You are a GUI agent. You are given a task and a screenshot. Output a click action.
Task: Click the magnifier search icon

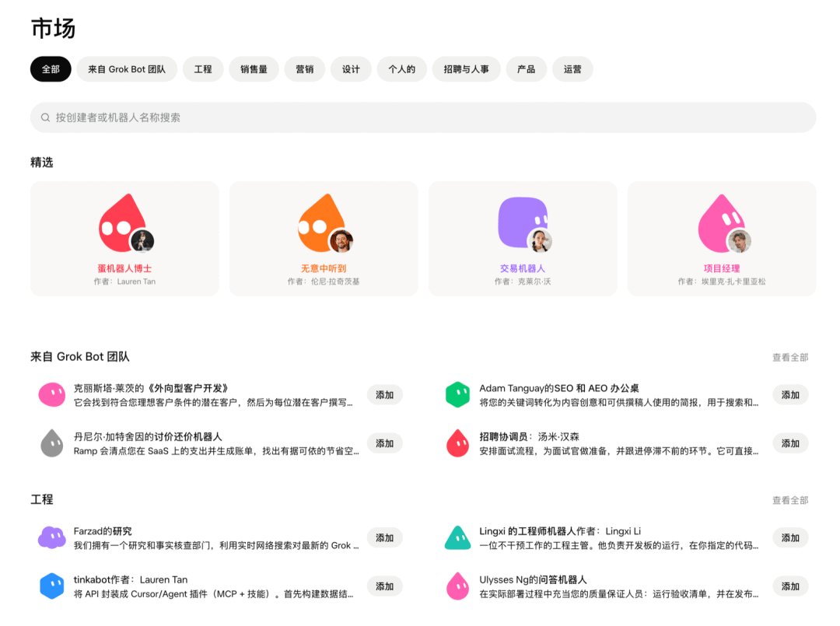[46, 117]
